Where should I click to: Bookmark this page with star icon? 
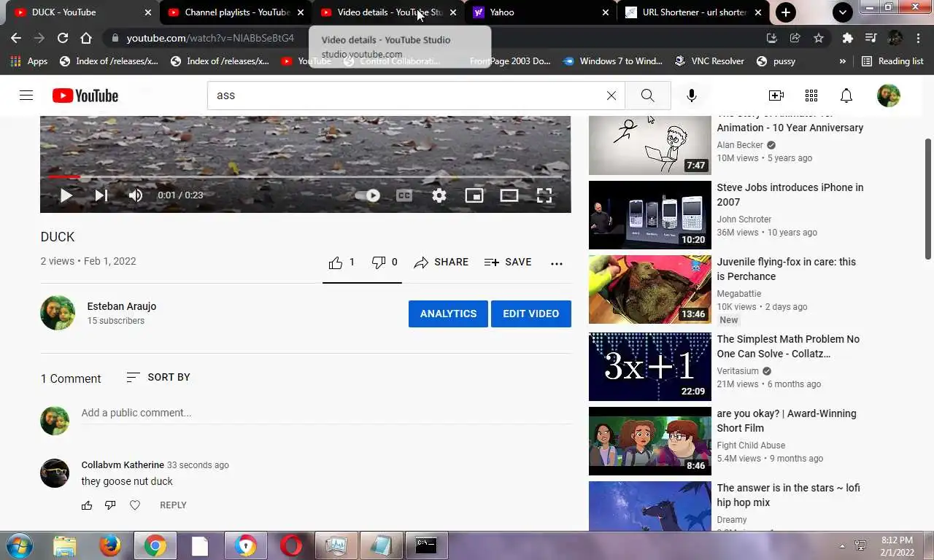pyautogui.click(x=819, y=38)
